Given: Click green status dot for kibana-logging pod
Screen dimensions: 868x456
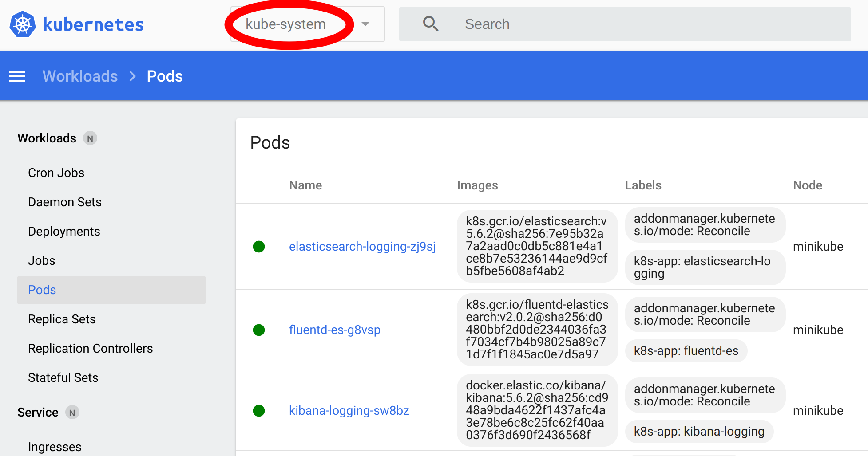Looking at the screenshot, I should 259,411.
